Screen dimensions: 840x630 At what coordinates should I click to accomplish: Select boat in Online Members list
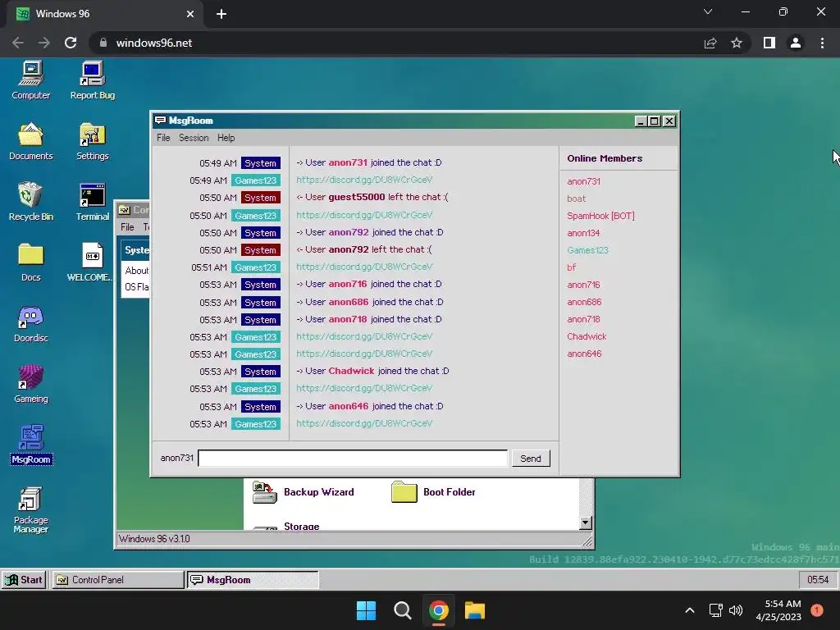(577, 199)
